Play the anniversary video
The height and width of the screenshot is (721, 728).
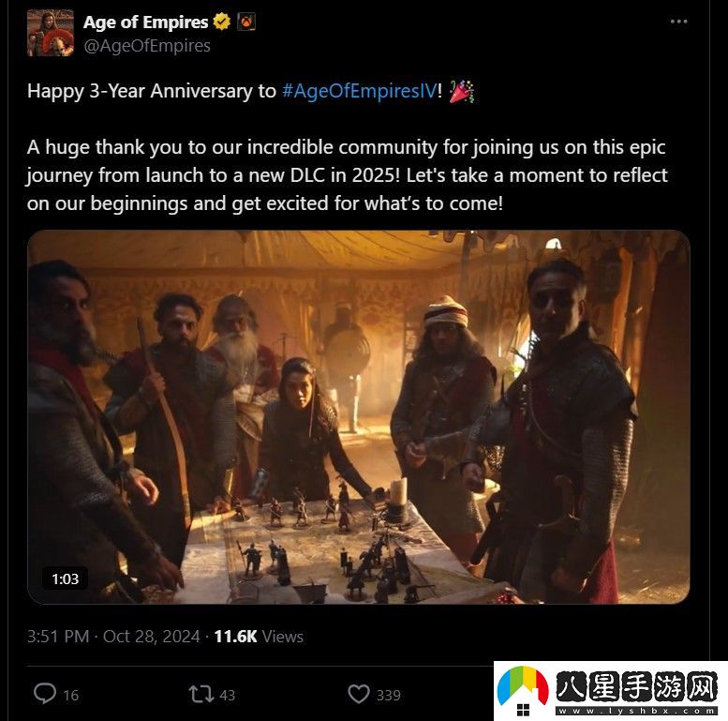click(x=359, y=416)
